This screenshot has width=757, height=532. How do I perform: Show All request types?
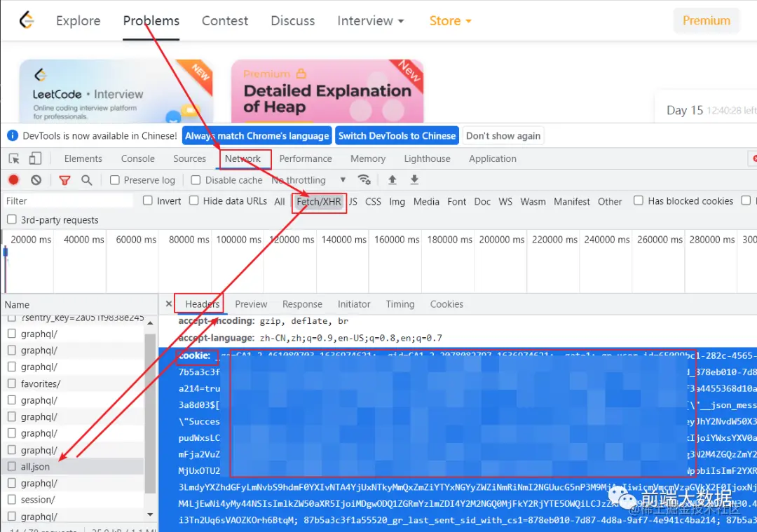pos(280,201)
